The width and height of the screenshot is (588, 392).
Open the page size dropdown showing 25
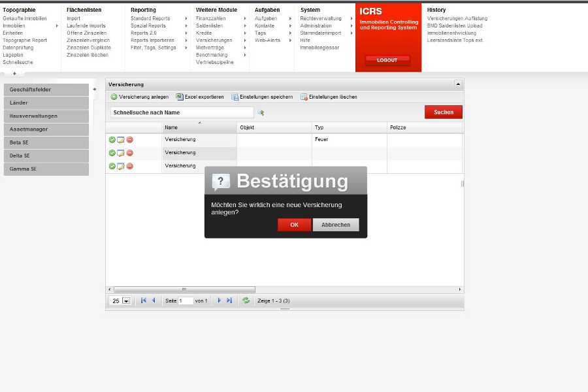126,301
